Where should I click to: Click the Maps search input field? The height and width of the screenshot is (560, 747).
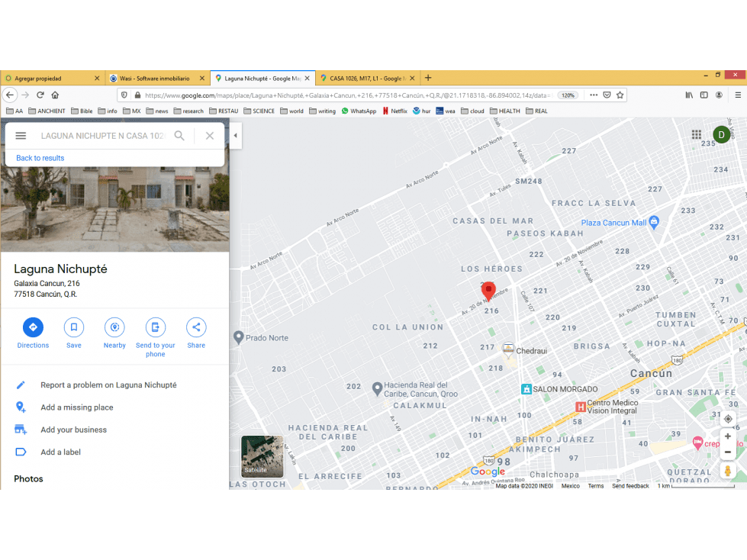(103, 136)
